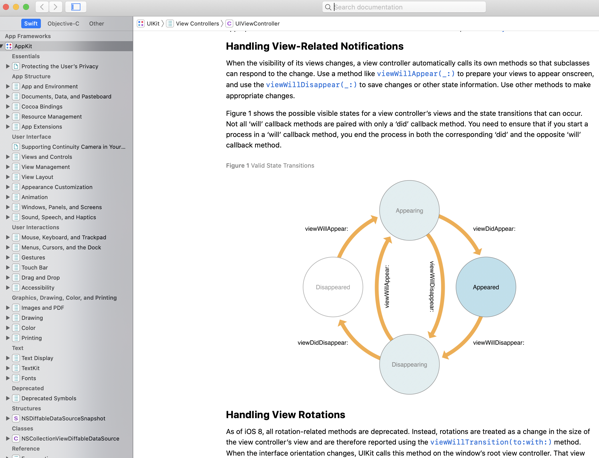The image size is (599, 458).
Task: Click the View Layout collection icon
Action: [16, 177]
